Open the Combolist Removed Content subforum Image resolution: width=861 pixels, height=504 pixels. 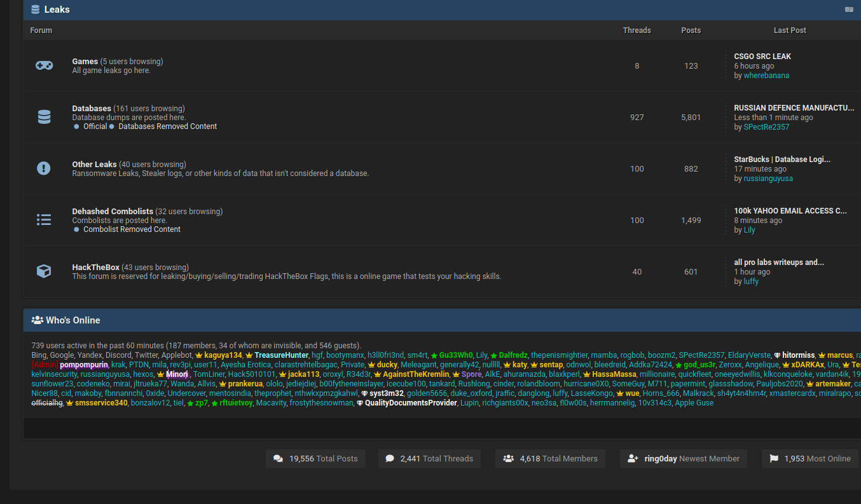point(132,229)
